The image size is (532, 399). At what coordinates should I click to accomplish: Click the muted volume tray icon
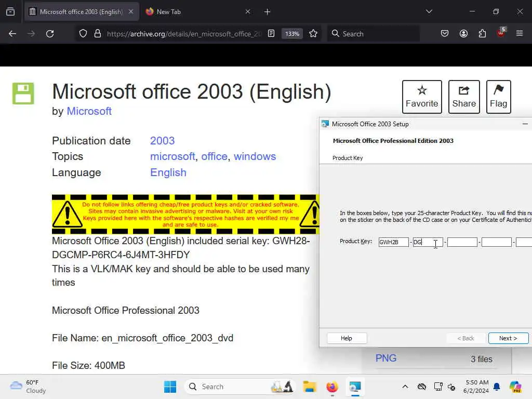(x=451, y=387)
